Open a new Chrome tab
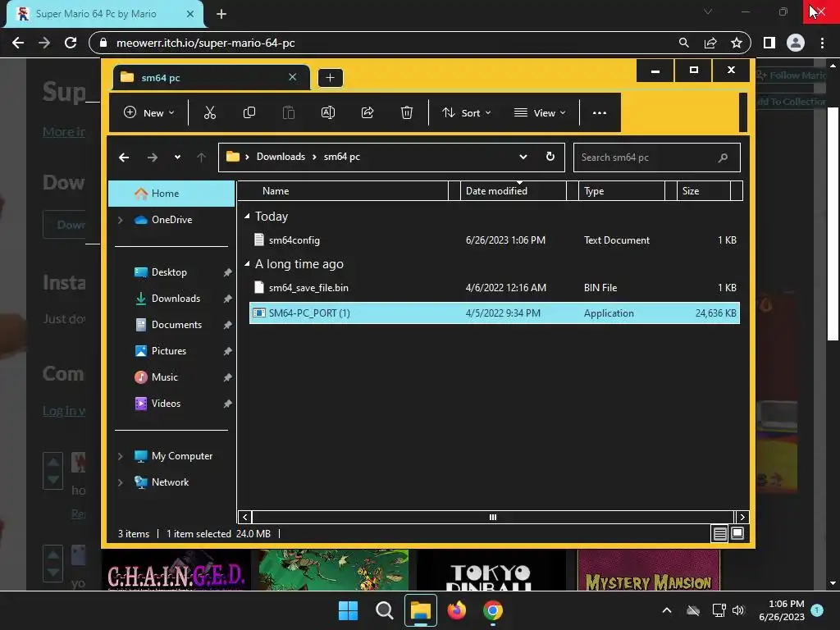Viewport: 840px width, 630px height. [221, 14]
